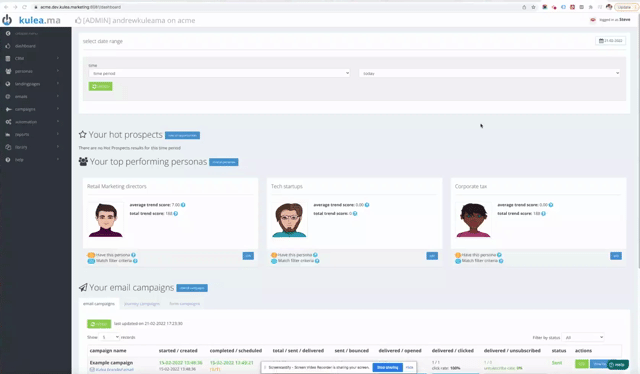
Task: Click the kulea.ma power logo icon
Action: pyautogui.click(x=7, y=20)
